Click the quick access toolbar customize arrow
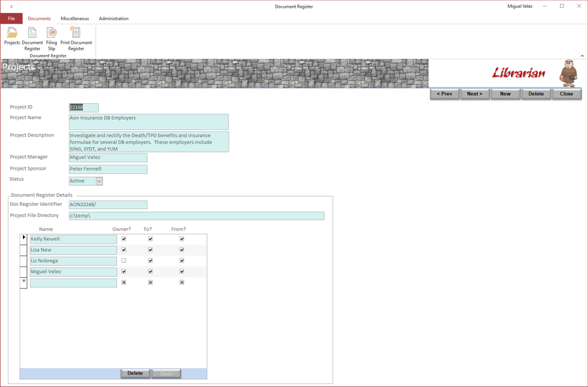This screenshot has height=387, width=588. click(11, 7)
